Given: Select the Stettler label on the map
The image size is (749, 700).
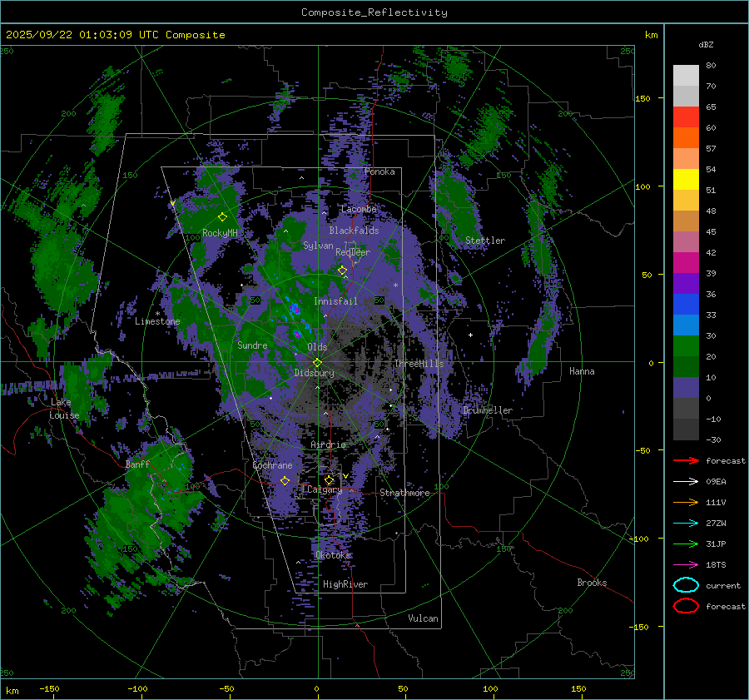Looking at the screenshot, I should coord(484,241).
